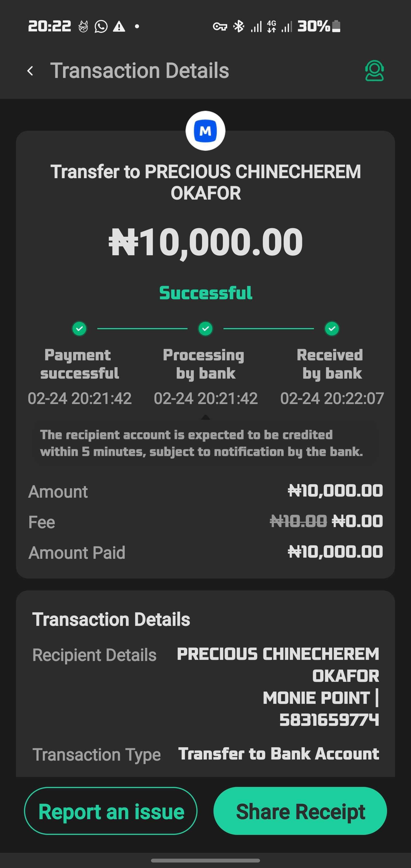Tap the Processing by bank checkmark
Image resolution: width=411 pixels, height=868 pixels.
tap(205, 329)
